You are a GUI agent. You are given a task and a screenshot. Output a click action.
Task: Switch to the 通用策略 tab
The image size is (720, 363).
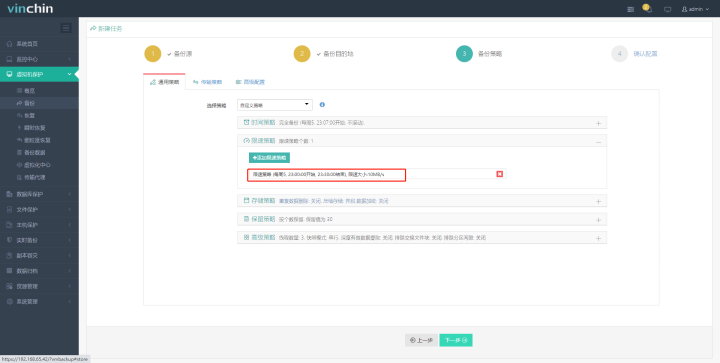(164, 82)
